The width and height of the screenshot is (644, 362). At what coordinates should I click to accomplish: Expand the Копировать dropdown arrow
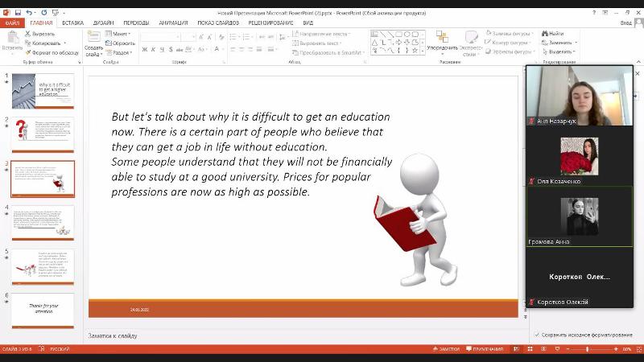click(x=65, y=43)
